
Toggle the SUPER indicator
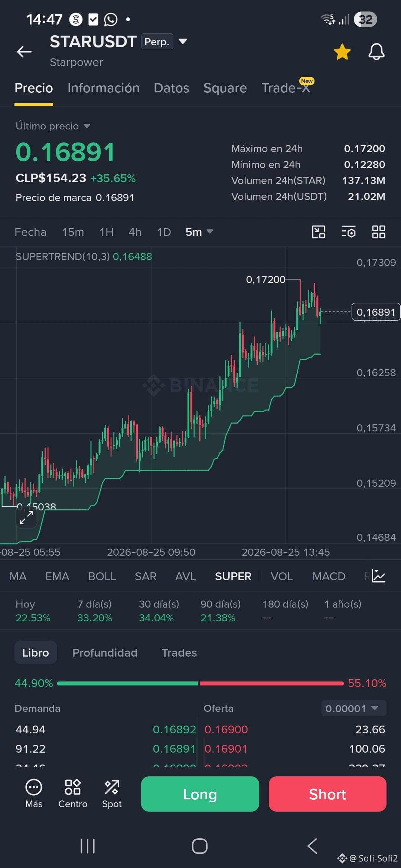pyautogui.click(x=233, y=576)
